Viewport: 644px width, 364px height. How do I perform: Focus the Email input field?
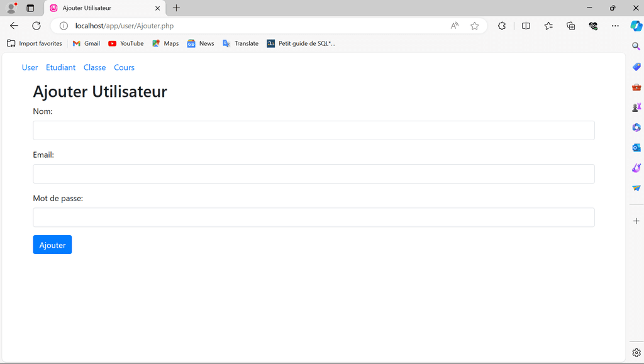click(x=314, y=174)
